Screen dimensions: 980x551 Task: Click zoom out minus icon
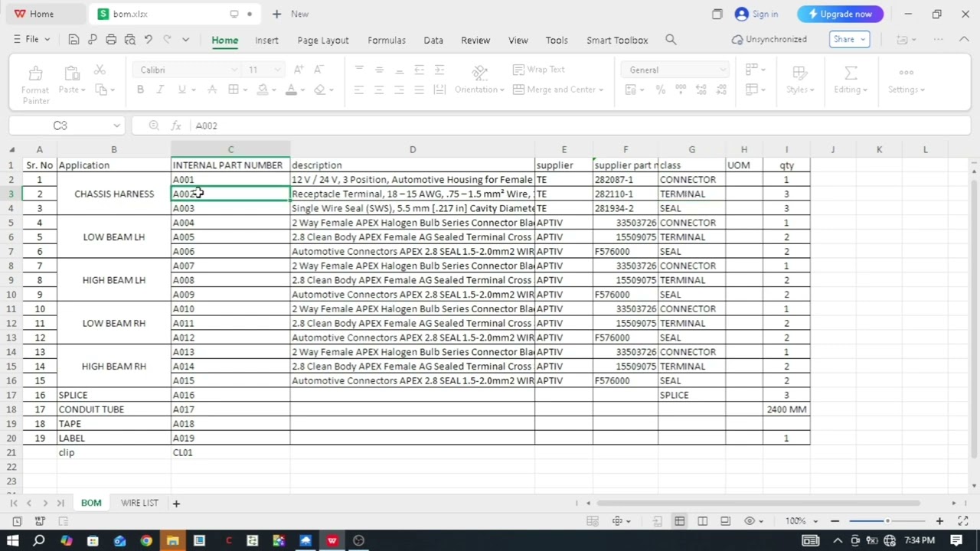point(835,521)
